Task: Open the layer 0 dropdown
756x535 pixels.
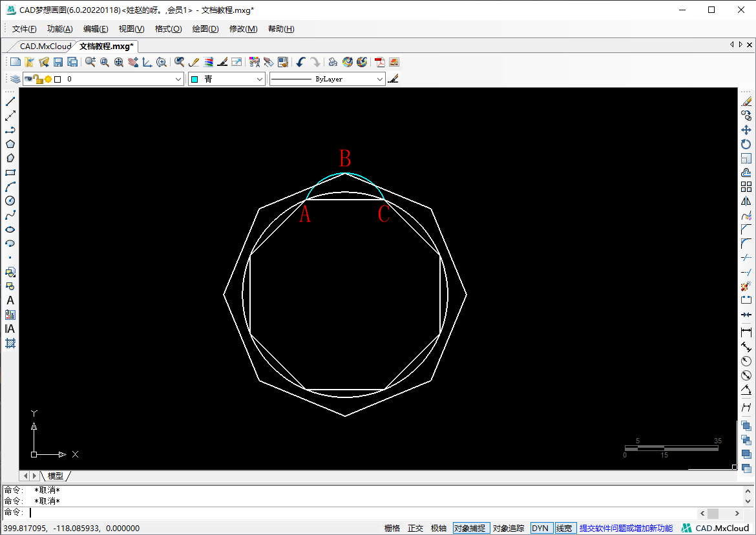Action: (x=178, y=79)
